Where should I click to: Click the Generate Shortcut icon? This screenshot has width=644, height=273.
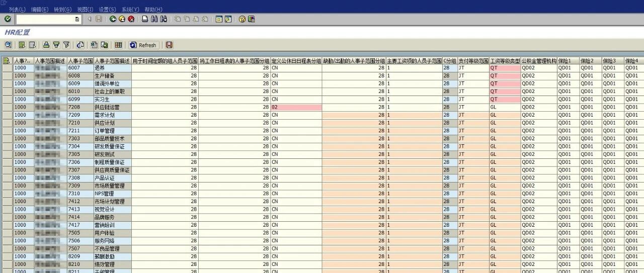click(228, 19)
